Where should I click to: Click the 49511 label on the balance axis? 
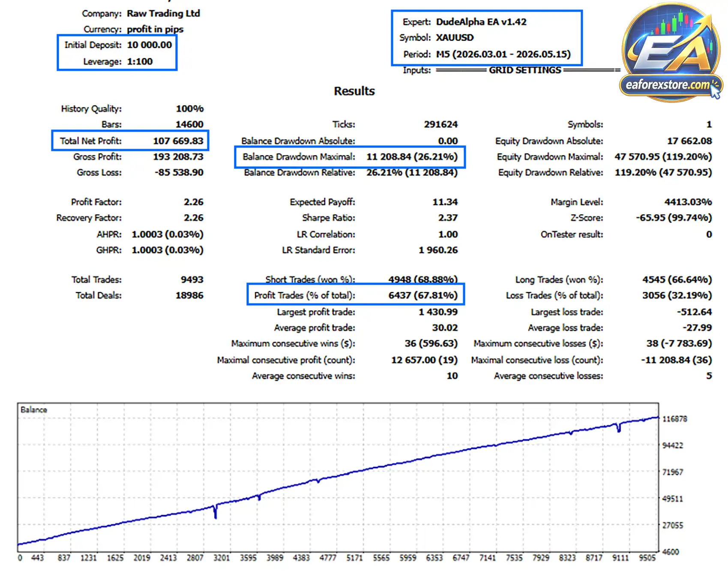[x=673, y=499]
